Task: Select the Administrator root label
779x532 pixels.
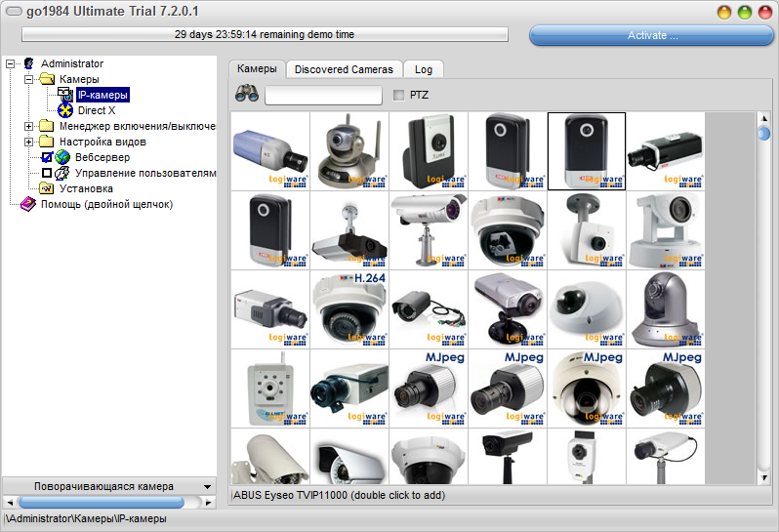Action: [x=72, y=63]
